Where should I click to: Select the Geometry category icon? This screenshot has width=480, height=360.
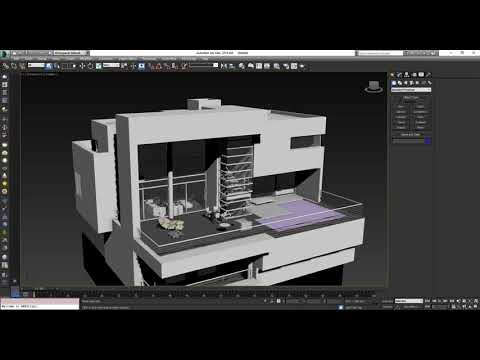coord(394,83)
